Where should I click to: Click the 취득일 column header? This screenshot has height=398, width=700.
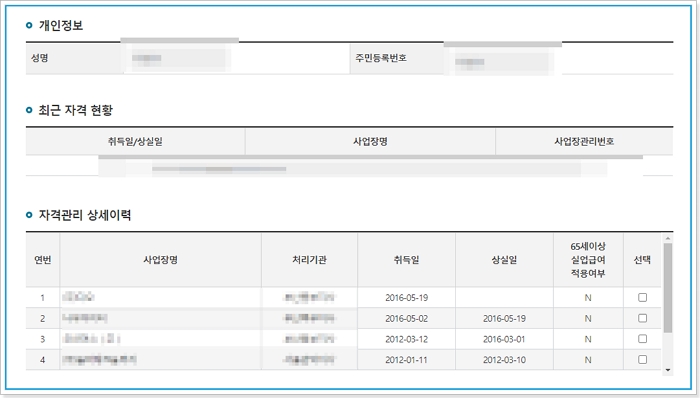tap(406, 260)
